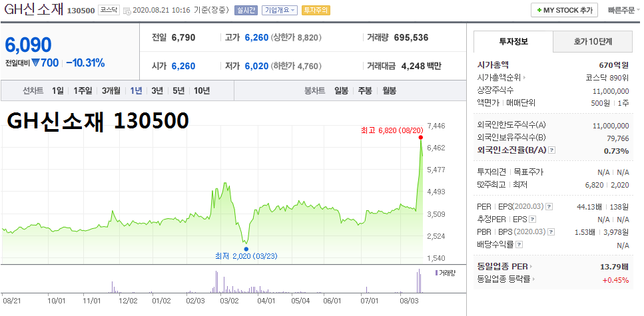Click 시가총액 value 670억원

(x=613, y=65)
